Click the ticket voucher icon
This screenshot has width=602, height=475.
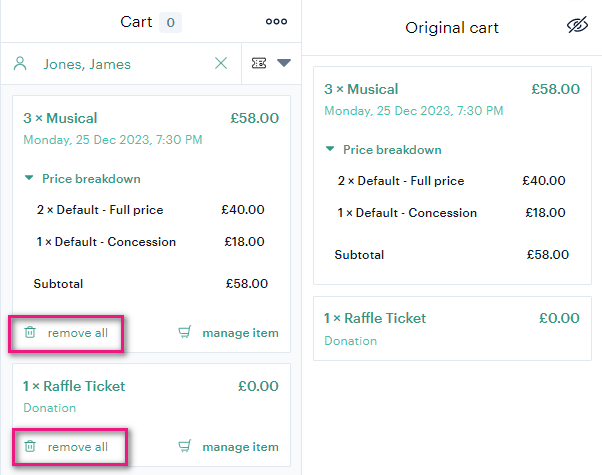259,63
